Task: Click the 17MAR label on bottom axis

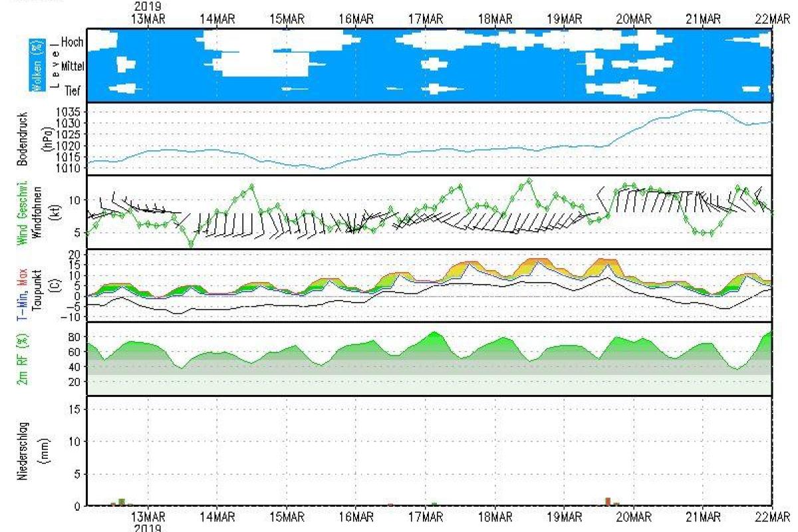Action: click(x=425, y=517)
